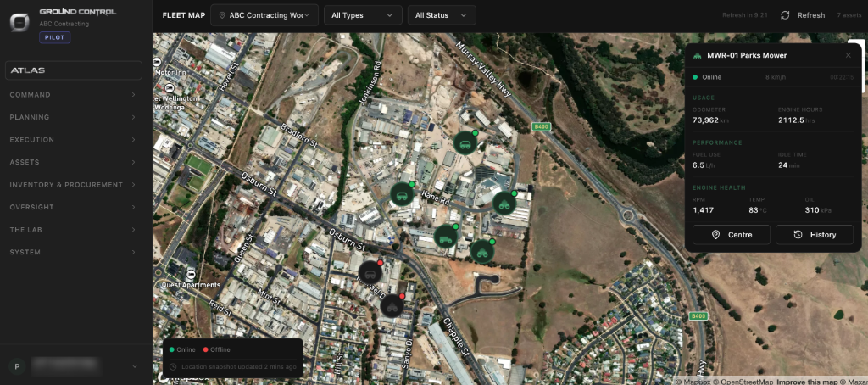Click the oil pressure value 310 kPa
This screenshot has width=868, height=385.
point(818,210)
